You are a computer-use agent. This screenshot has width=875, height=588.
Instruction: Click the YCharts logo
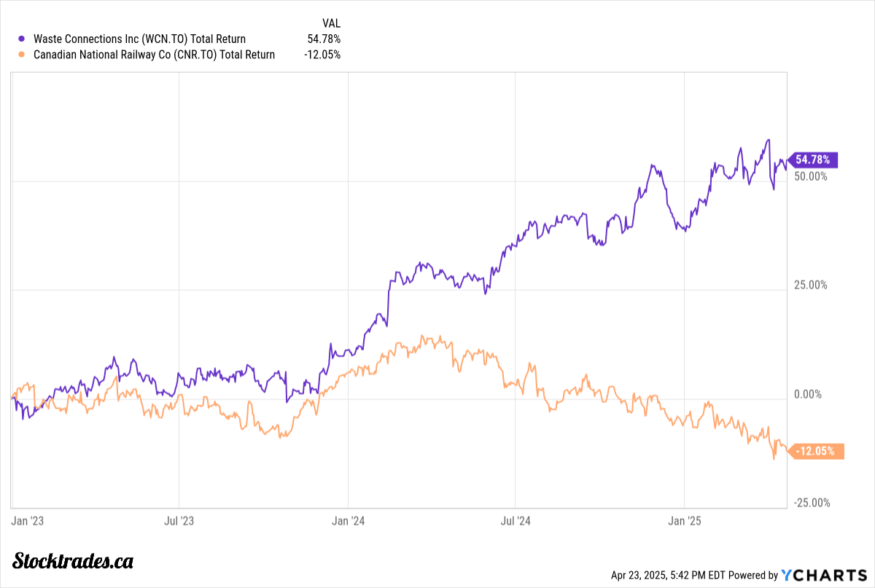tap(822, 576)
